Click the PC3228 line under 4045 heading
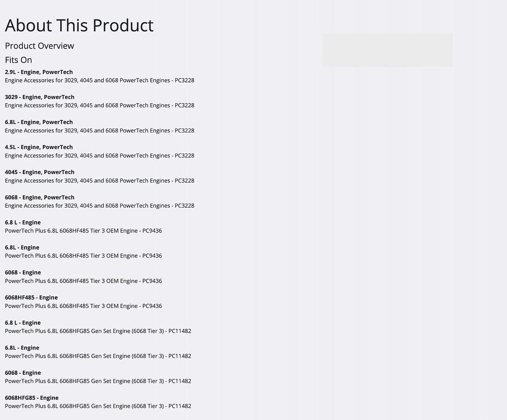This screenshot has width=507, height=420. (x=99, y=181)
